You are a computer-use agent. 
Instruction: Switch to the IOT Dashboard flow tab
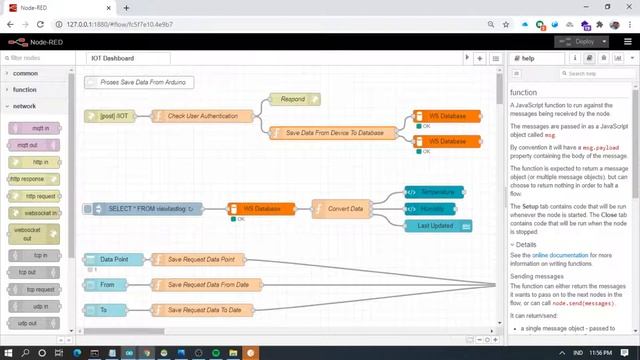128,58
